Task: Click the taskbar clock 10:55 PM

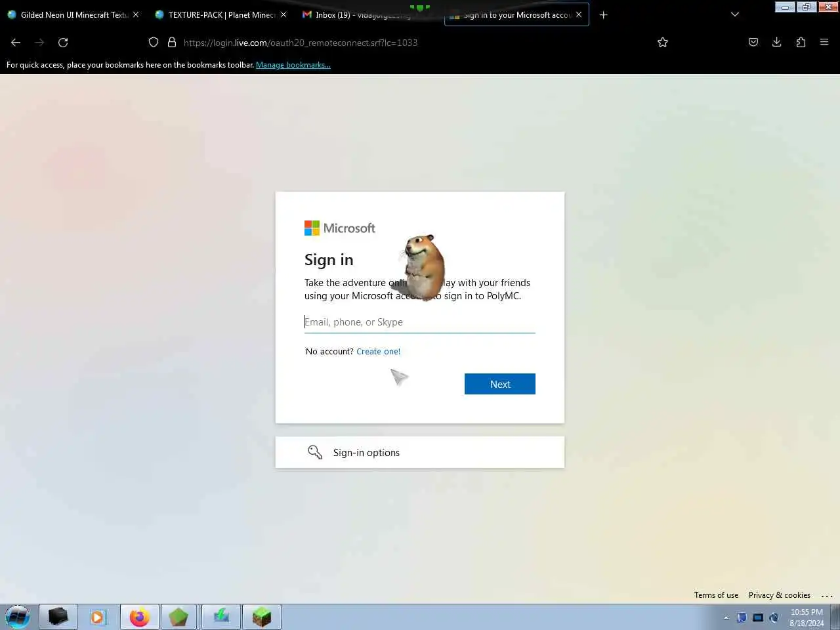Action: coord(807,618)
